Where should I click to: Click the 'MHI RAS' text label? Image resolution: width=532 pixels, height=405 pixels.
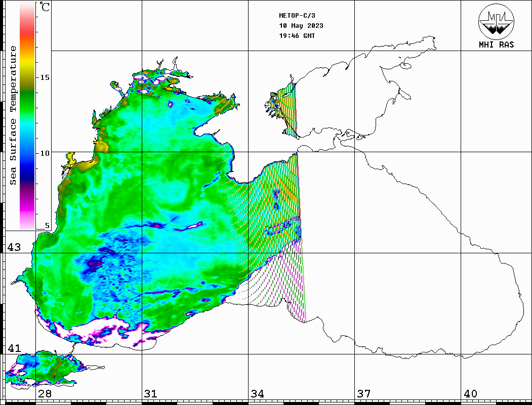pos(496,44)
